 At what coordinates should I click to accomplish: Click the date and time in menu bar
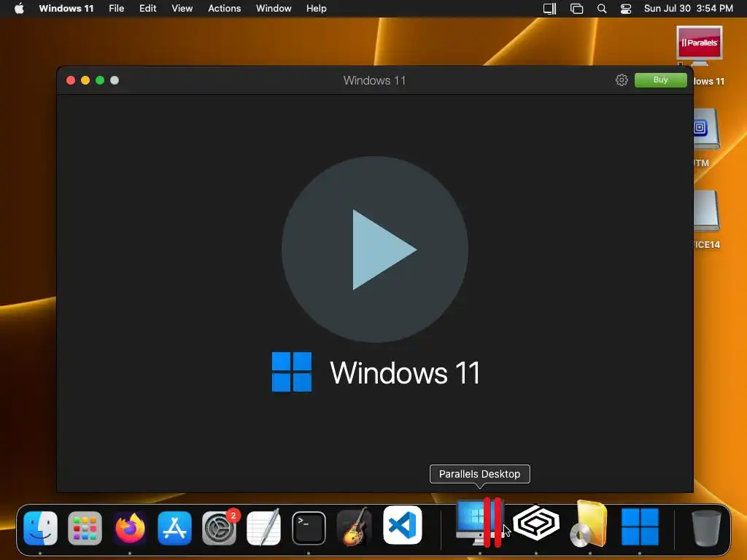[x=689, y=9]
